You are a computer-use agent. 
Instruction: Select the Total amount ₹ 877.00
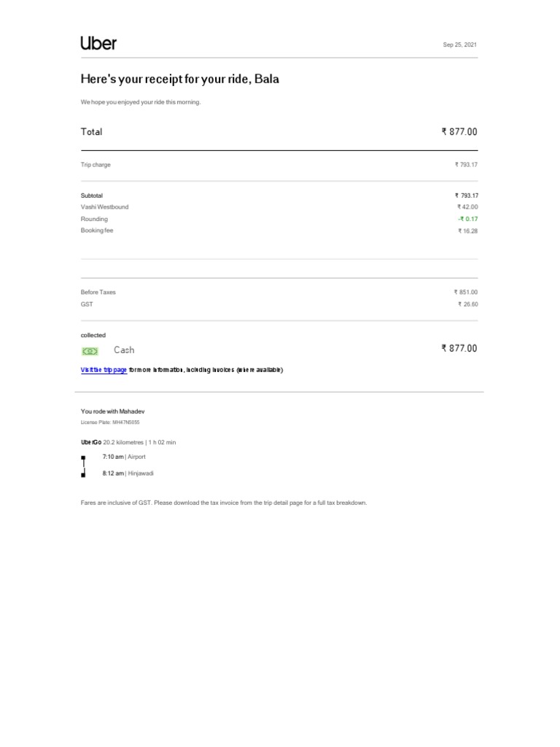[x=459, y=132]
